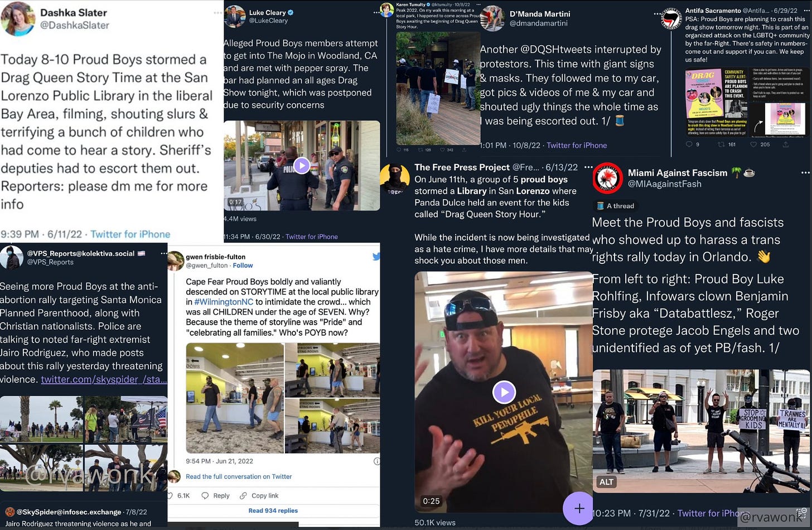This screenshot has height=530, width=812.
Task: Click the purple plus compose button
Action: click(579, 508)
